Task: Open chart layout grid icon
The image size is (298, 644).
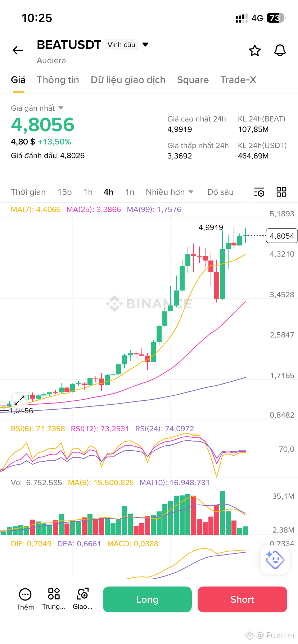Action: pyautogui.click(x=281, y=192)
